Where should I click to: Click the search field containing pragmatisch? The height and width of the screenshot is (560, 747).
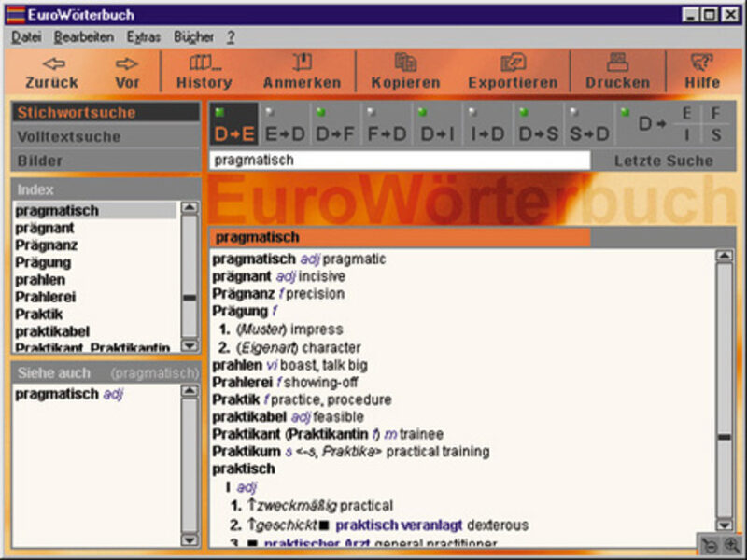point(401,160)
